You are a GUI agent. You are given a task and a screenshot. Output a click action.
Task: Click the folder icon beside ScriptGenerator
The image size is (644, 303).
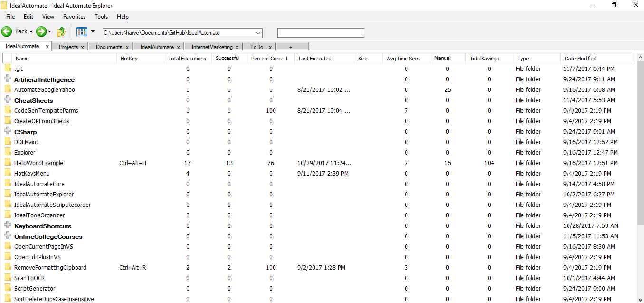(8, 288)
